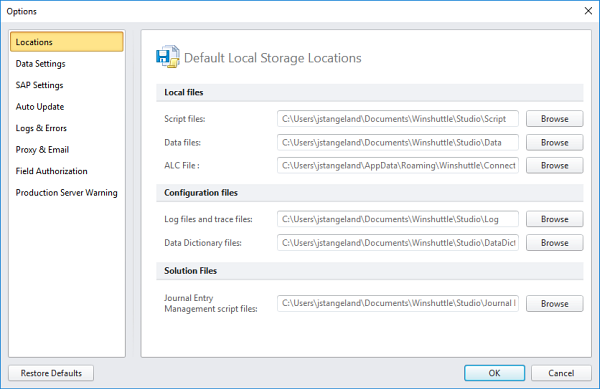Click the ALC File label
The width and height of the screenshot is (600, 389).
pos(182,165)
